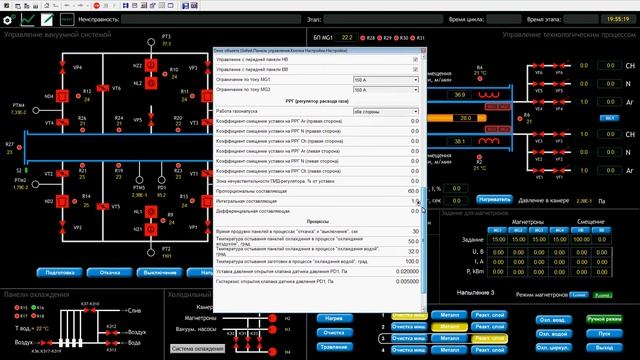Enable Ручной режим mode
Viewport: 640px width, 360px height.
pyautogui.click(x=604, y=319)
